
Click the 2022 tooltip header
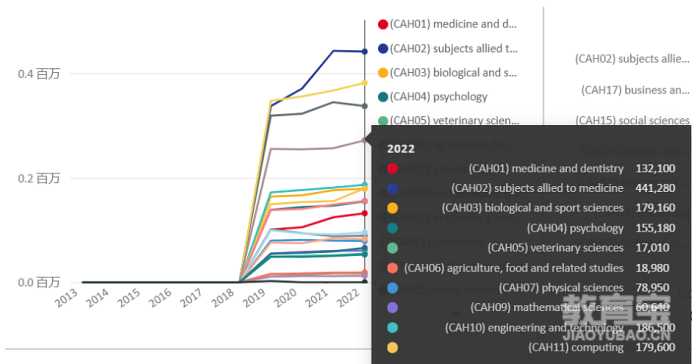[401, 149]
